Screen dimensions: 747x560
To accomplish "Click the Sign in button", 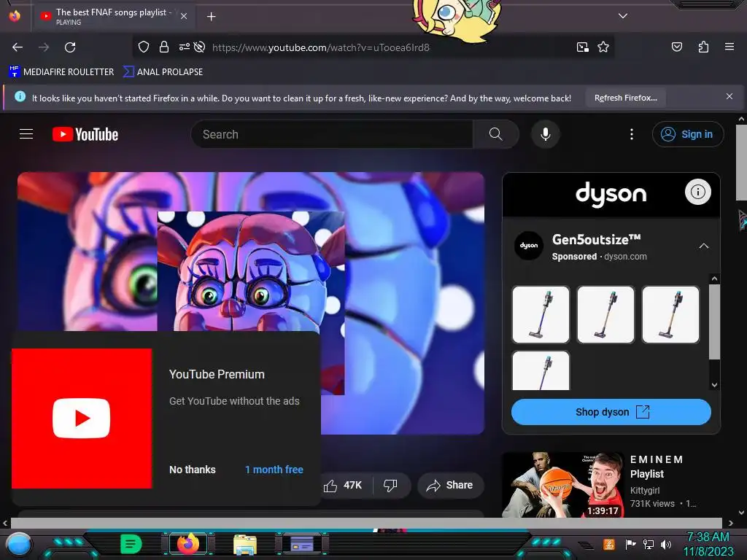I will (x=687, y=134).
